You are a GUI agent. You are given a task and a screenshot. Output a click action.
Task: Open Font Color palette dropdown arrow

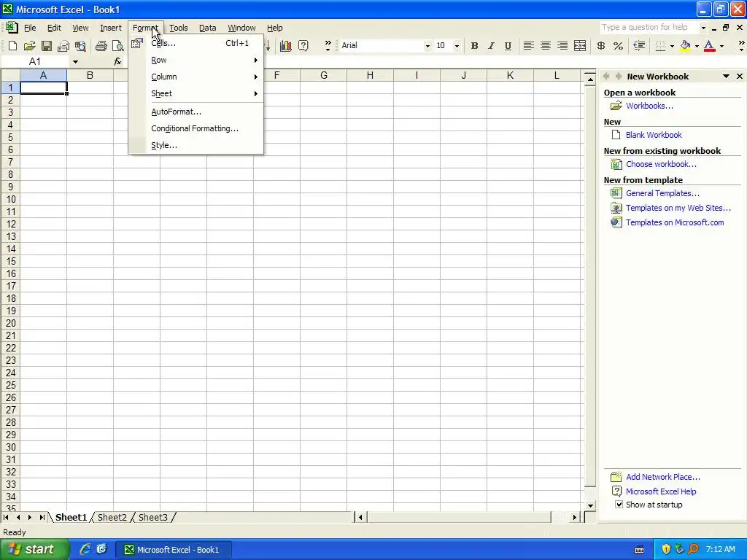tap(721, 46)
